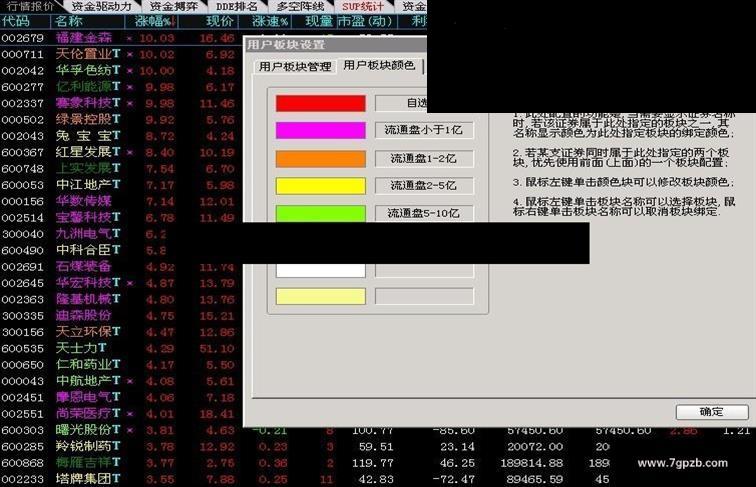Open the SUP统计 tab

pyautogui.click(x=363, y=6)
